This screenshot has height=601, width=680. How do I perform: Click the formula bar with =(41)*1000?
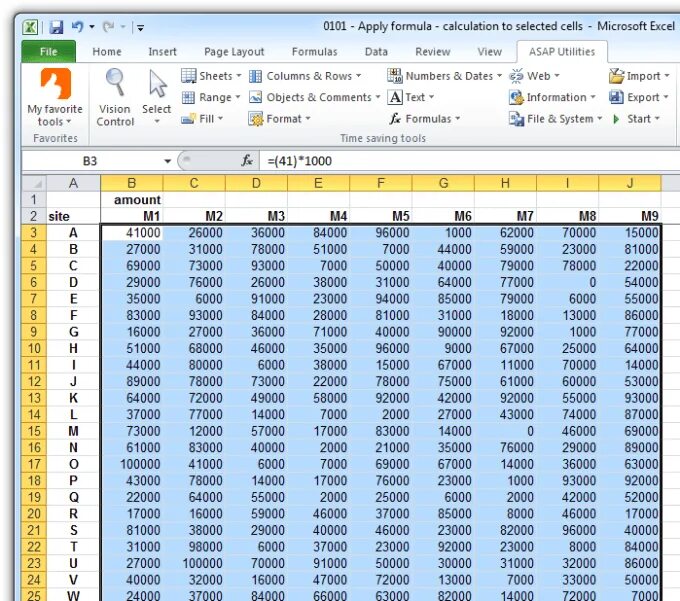pos(468,161)
